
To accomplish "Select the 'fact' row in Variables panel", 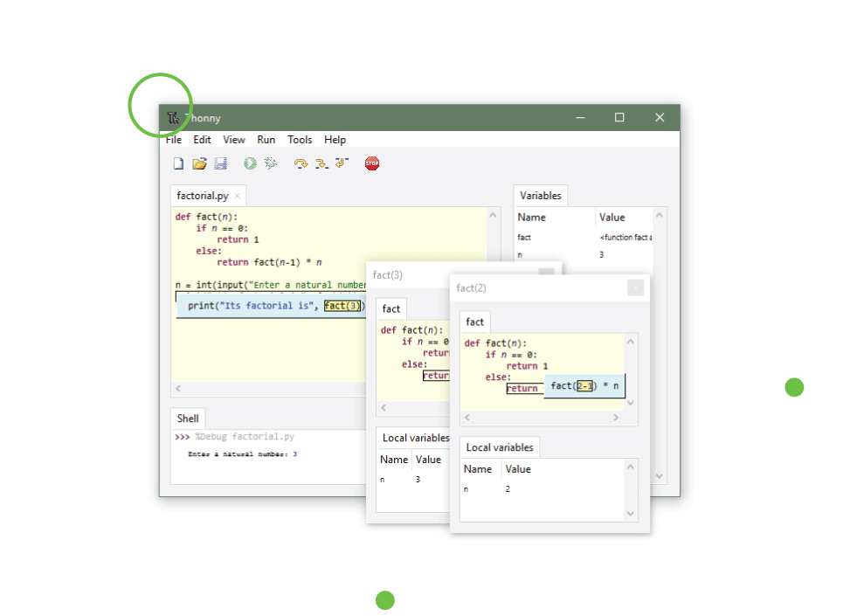I will coord(584,238).
